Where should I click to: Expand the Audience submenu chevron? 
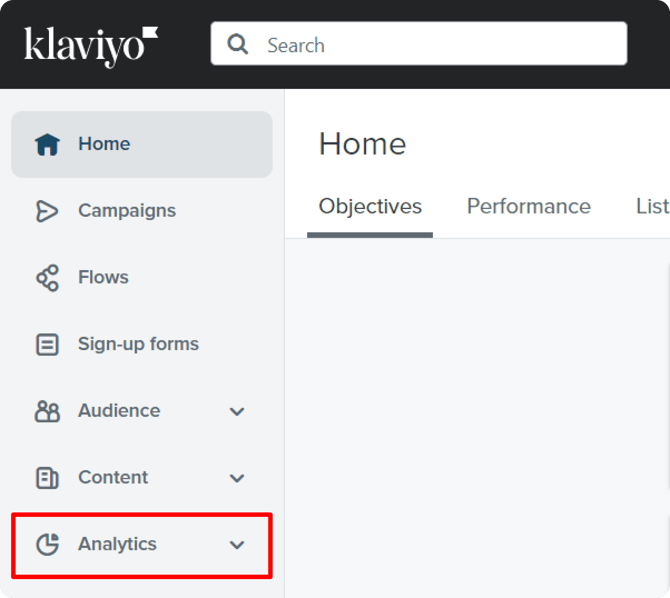[x=237, y=411]
